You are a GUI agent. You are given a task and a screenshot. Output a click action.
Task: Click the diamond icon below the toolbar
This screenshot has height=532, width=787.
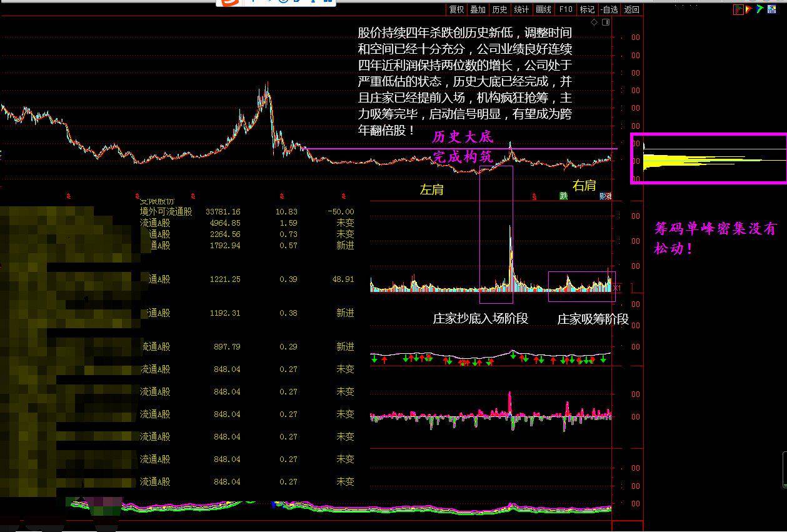[x=594, y=23]
